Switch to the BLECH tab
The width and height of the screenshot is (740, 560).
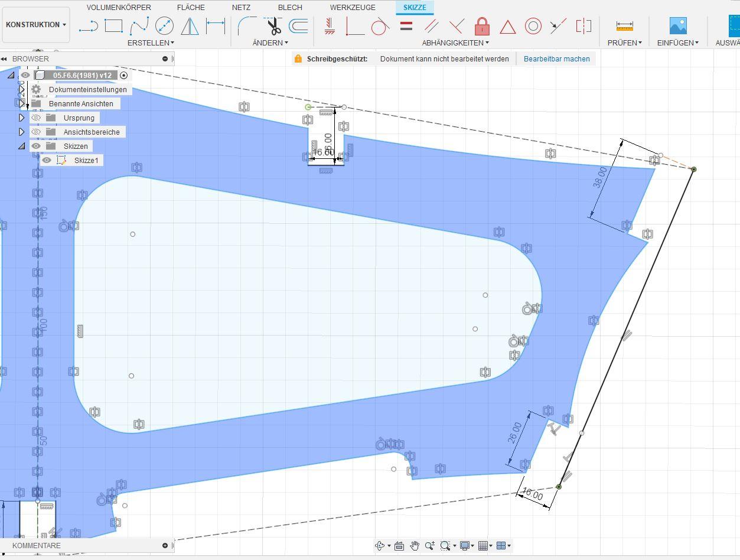(x=290, y=7)
